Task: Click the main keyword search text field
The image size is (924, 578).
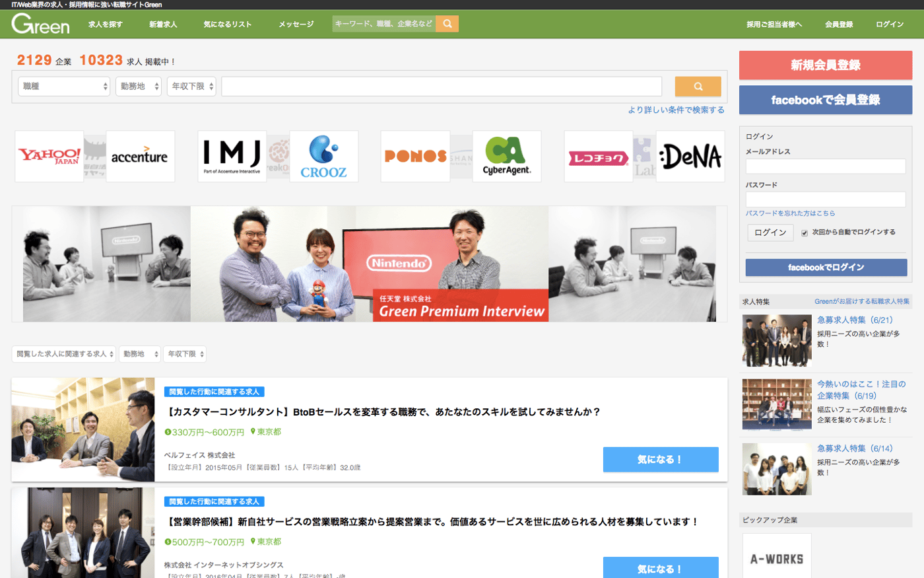Action: [x=442, y=87]
